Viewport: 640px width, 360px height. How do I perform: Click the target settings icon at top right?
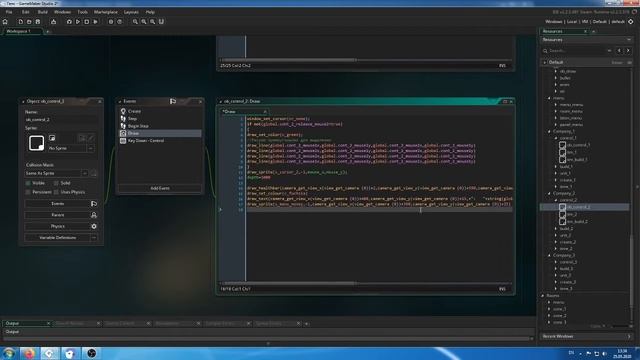631,22
